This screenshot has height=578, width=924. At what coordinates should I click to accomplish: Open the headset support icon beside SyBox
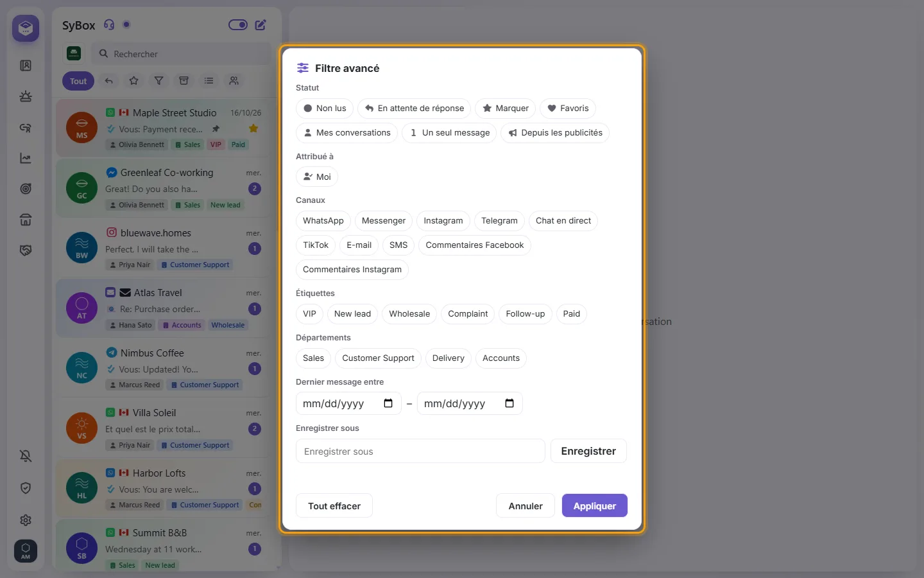109,25
